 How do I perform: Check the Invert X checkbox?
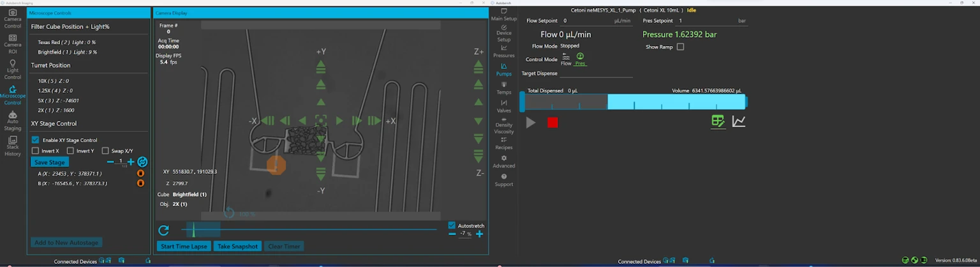click(36, 151)
